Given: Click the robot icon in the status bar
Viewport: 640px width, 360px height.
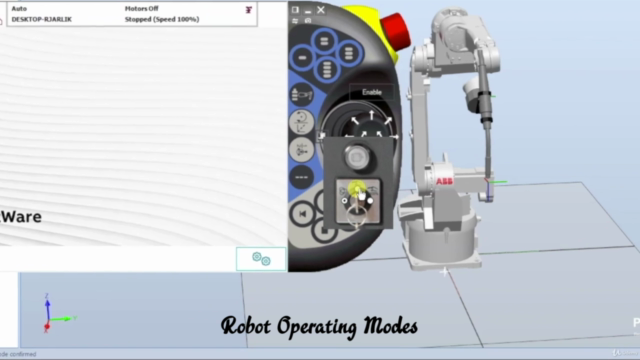Looking at the screenshot, I should click(249, 9).
